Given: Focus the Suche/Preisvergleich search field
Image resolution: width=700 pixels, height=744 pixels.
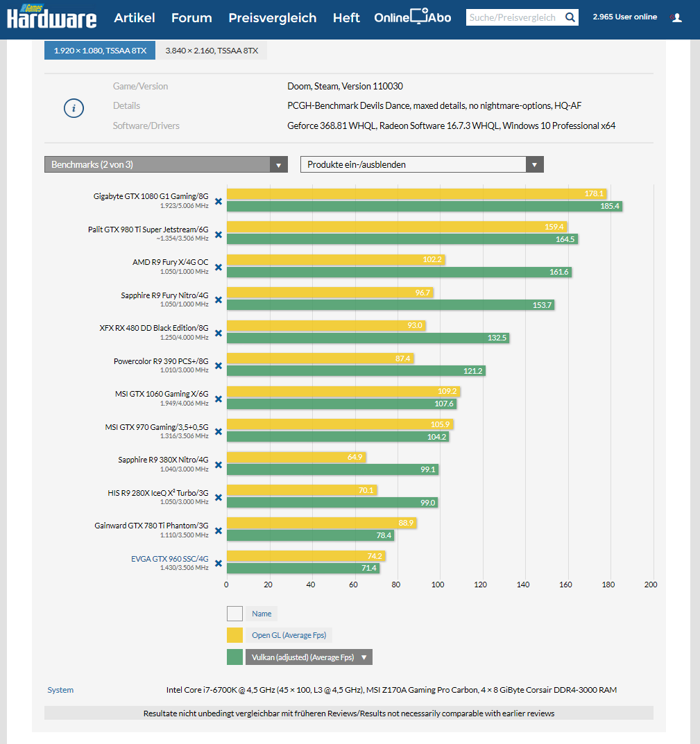Looking at the screenshot, I should click(515, 17).
